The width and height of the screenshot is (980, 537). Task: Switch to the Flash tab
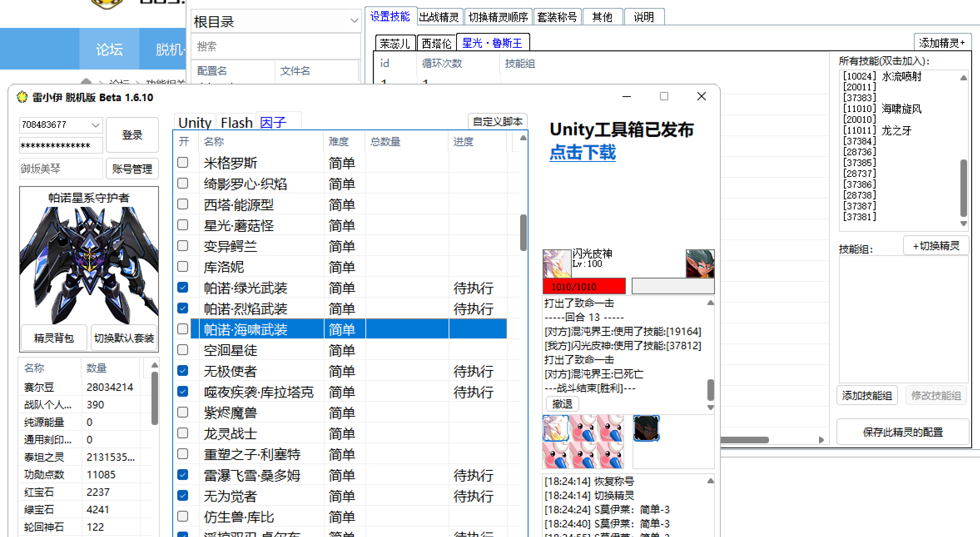236,122
